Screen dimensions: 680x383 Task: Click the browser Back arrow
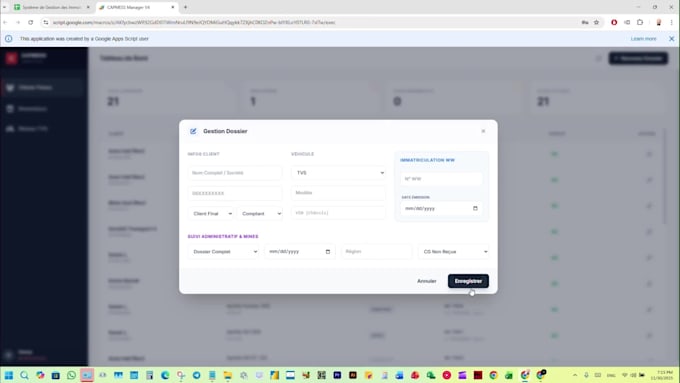tap(6, 22)
